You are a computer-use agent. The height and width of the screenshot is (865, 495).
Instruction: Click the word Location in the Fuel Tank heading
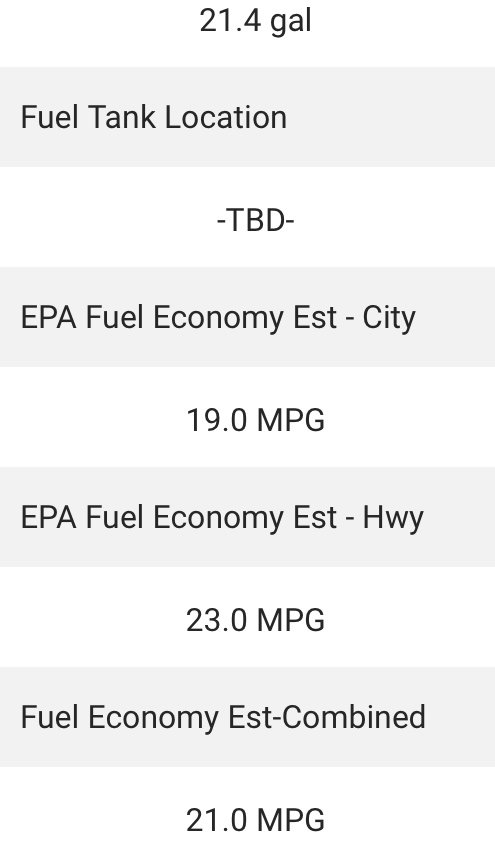(x=226, y=117)
